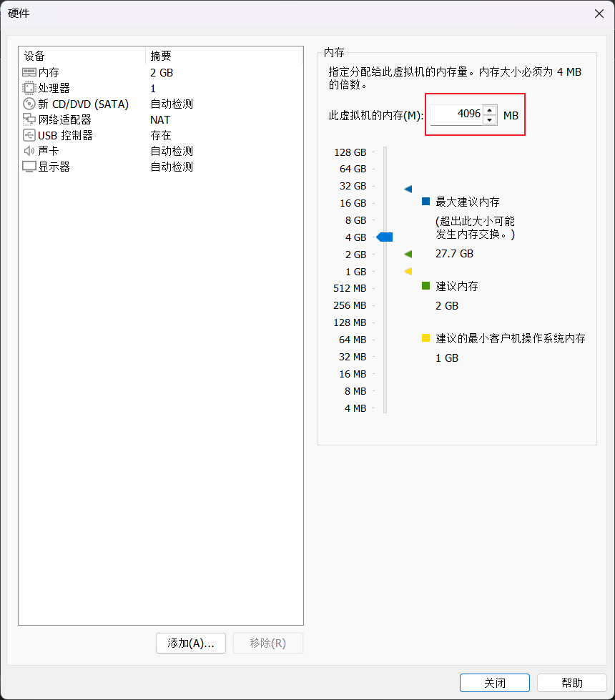Click the 添加(A)... button

191,644
